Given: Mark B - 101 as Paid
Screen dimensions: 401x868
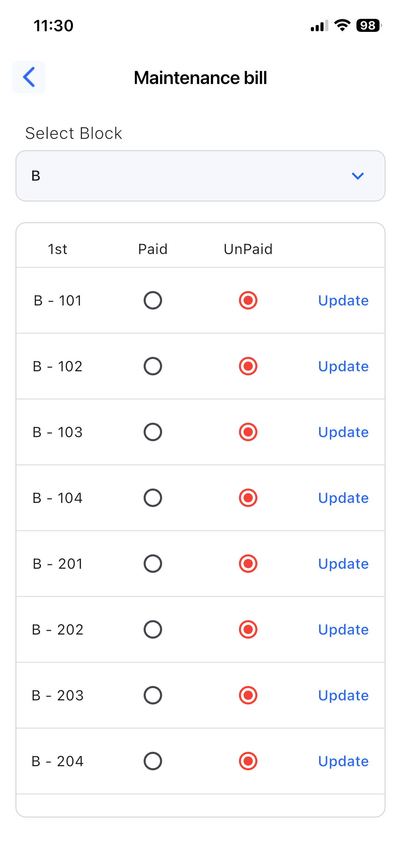Looking at the screenshot, I should tap(153, 301).
